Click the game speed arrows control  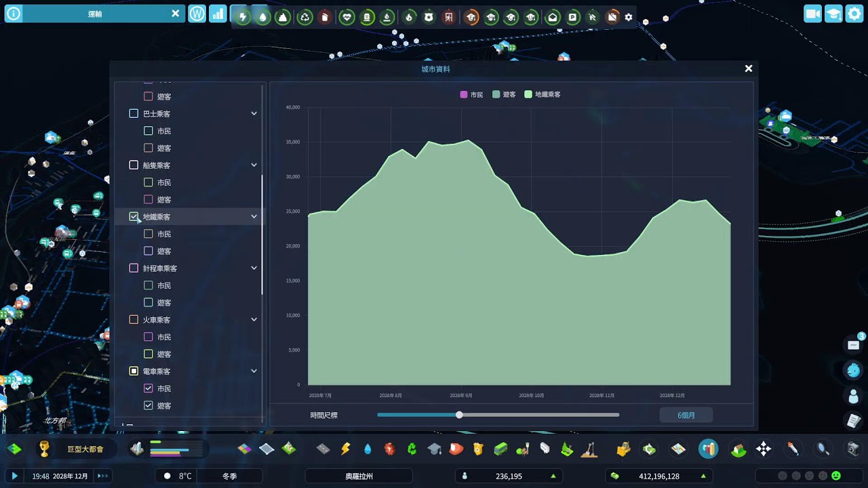point(103,476)
